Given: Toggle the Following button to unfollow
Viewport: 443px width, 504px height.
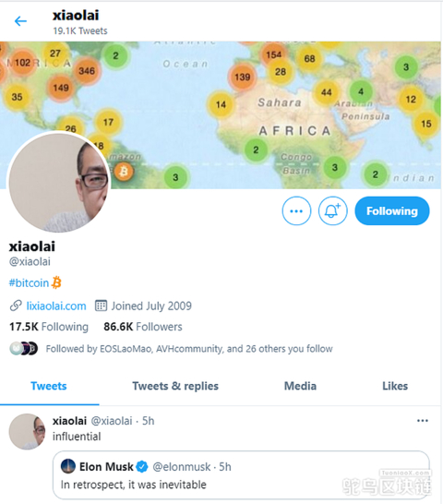Looking at the screenshot, I should [x=392, y=210].
